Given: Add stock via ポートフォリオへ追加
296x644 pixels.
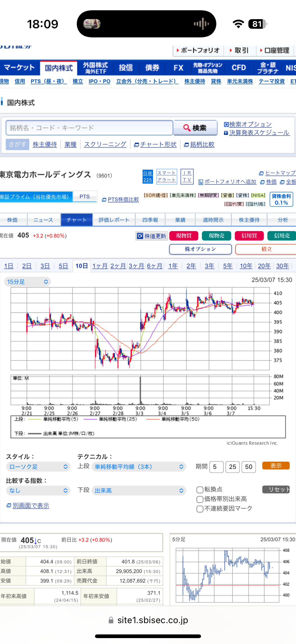Looking at the screenshot, I should click(227, 182).
